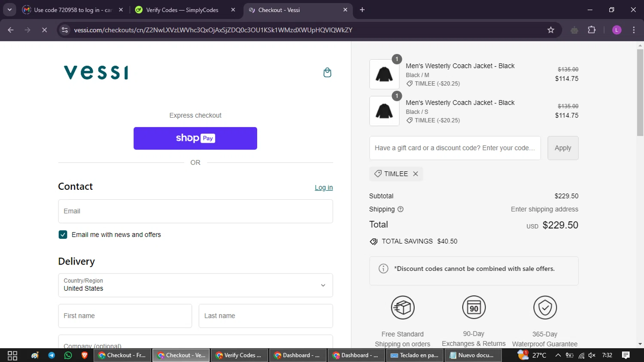The height and width of the screenshot is (362, 644).
Task: Go back to the previous page
Action: pos(11,30)
